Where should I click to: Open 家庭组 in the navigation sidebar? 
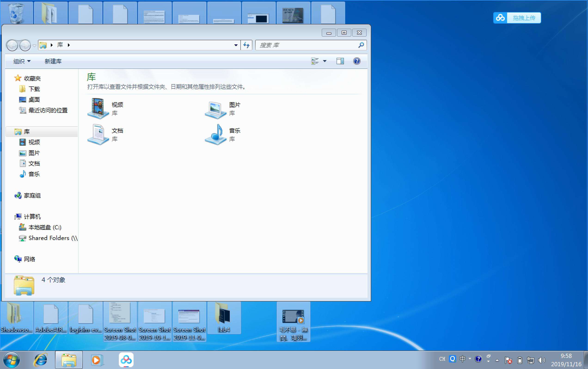28,196
